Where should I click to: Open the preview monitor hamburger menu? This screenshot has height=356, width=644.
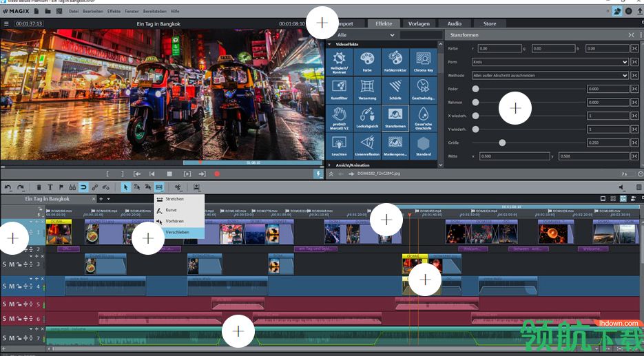coord(6,24)
